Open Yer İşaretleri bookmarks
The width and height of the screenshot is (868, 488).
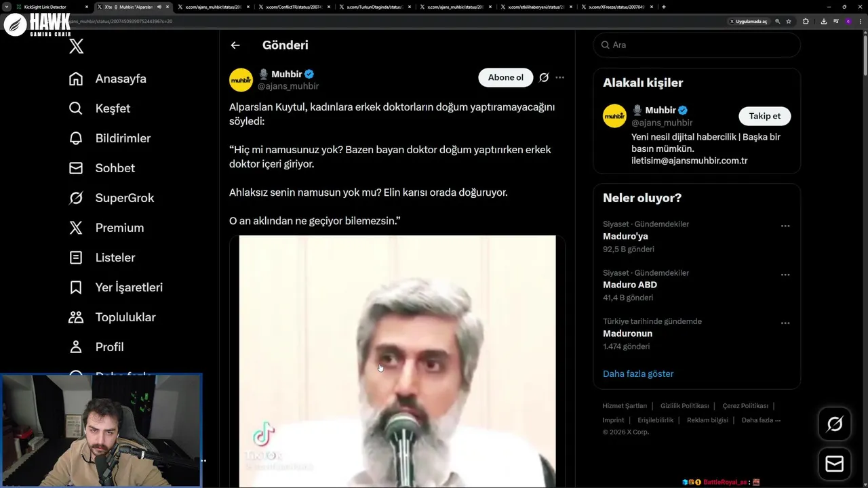pos(116,287)
